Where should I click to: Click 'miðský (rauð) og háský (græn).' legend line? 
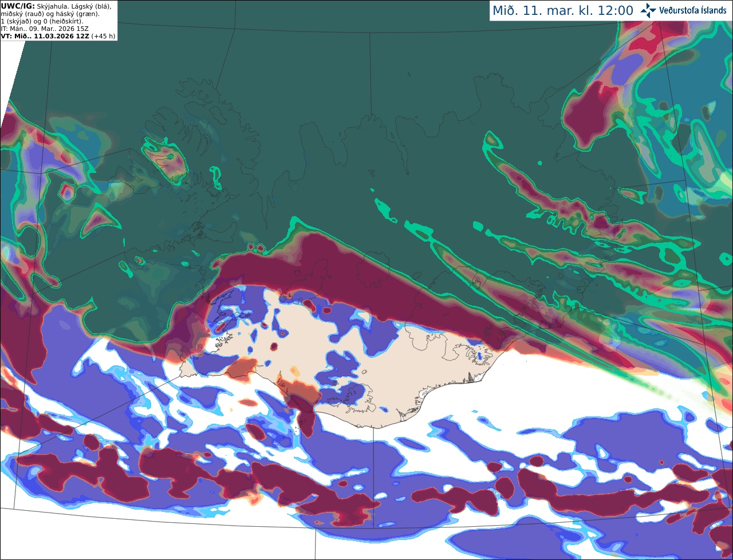click(x=50, y=14)
